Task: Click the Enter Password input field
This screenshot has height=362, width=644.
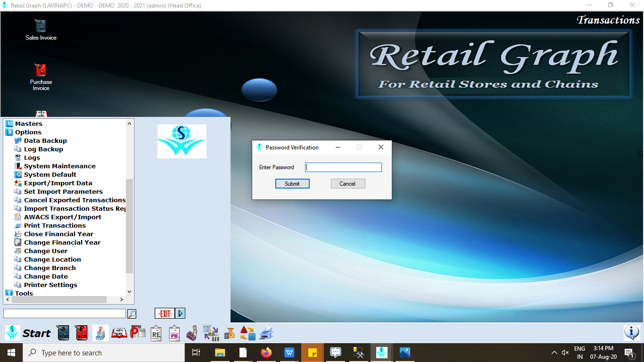Action: point(343,167)
